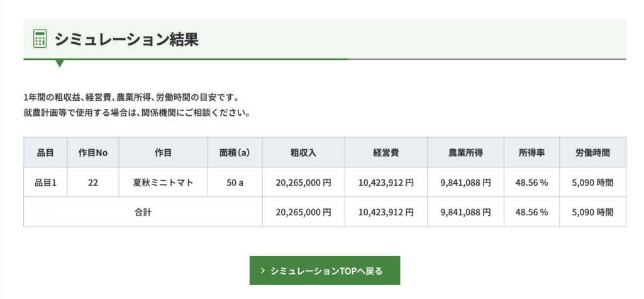Select the 粗収入 column header

point(304,152)
